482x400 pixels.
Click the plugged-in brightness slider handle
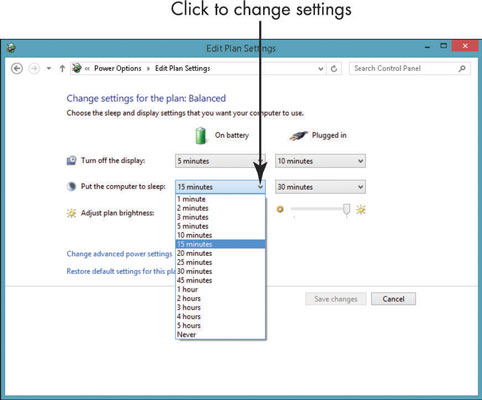point(347,210)
